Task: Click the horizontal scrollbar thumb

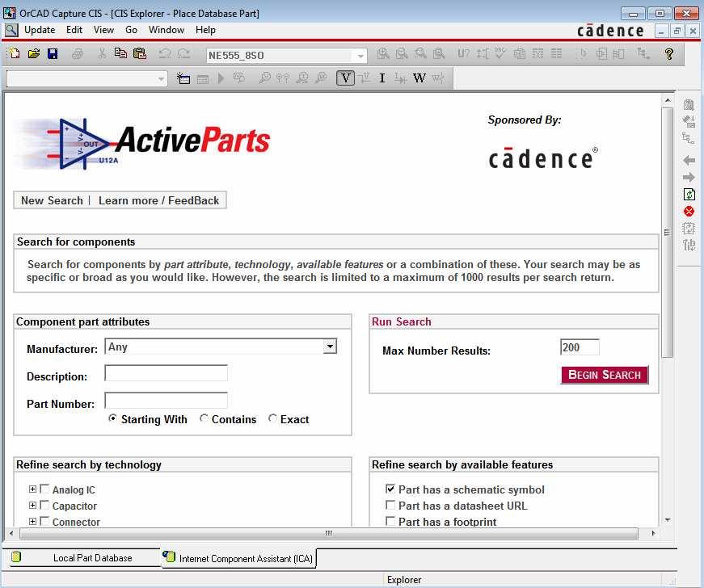Action: pyautogui.click(x=329, y=533)
